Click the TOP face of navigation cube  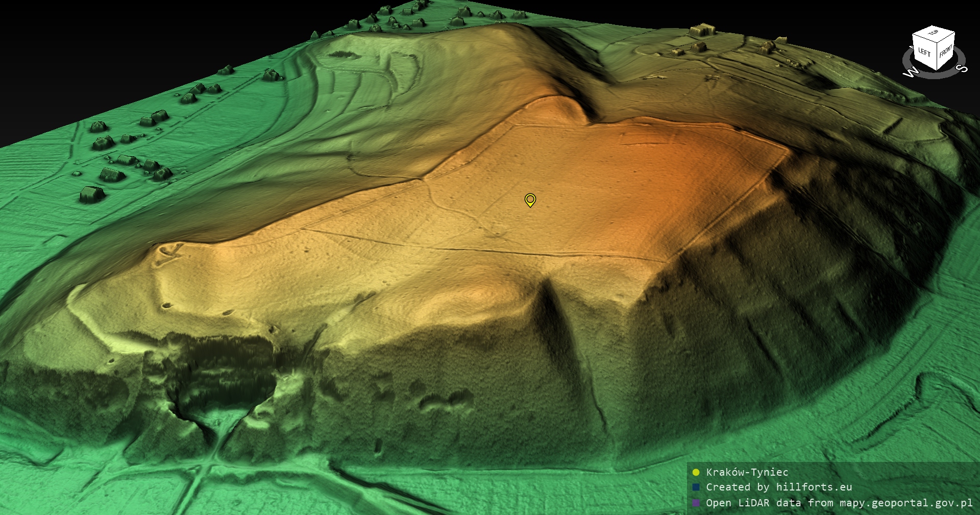click(x=934, y=34)
